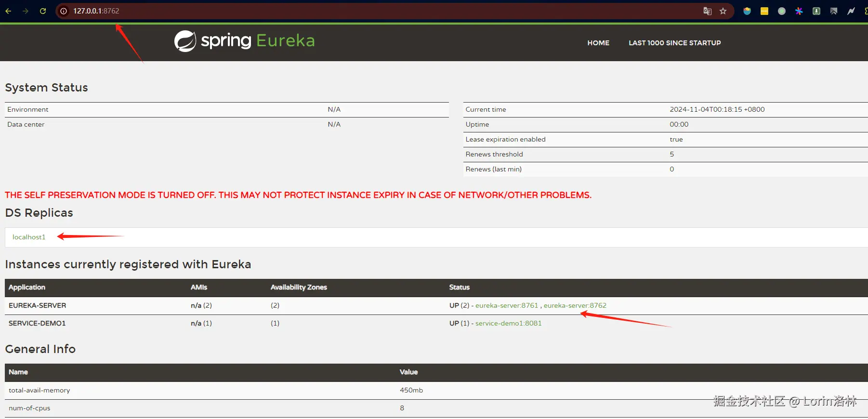Click the self preservation mode warning text
The width and height of the screenshot is (868, 419).
click(x=298, y=195)
